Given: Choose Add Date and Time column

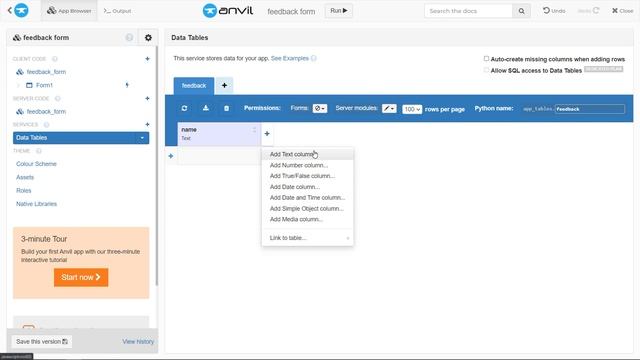Looking at the screenshot, I should (x=307, y=198).
